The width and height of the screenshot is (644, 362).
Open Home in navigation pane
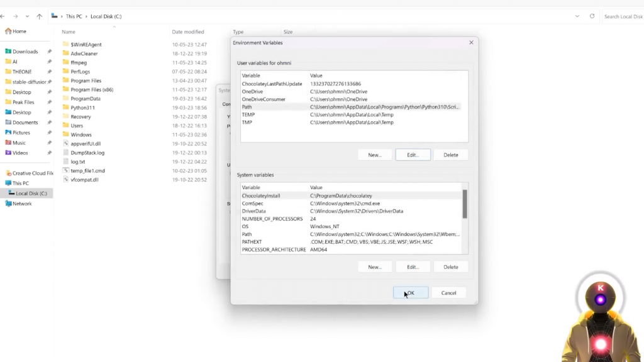(x=16, y=31)
